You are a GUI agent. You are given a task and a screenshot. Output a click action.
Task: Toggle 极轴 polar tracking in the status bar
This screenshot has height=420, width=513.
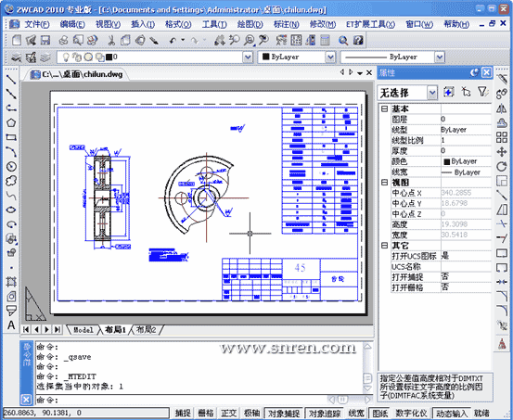tap(251, 413)
